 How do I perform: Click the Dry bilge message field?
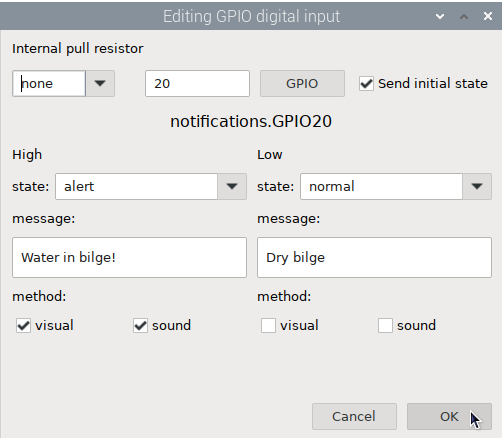(x=374, y=257)
